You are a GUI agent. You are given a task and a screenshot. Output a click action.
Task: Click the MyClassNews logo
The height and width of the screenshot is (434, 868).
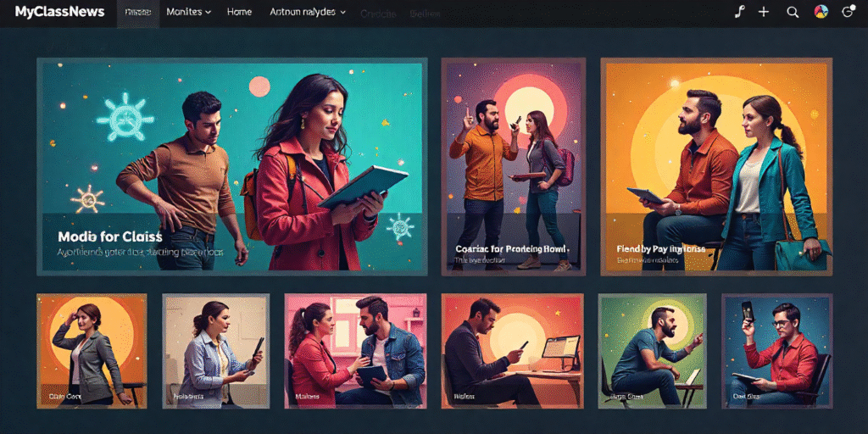[59, 12]
